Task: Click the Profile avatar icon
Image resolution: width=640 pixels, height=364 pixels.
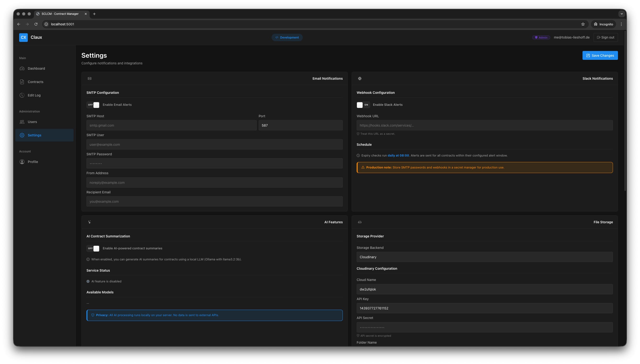Action: point(22,162)
